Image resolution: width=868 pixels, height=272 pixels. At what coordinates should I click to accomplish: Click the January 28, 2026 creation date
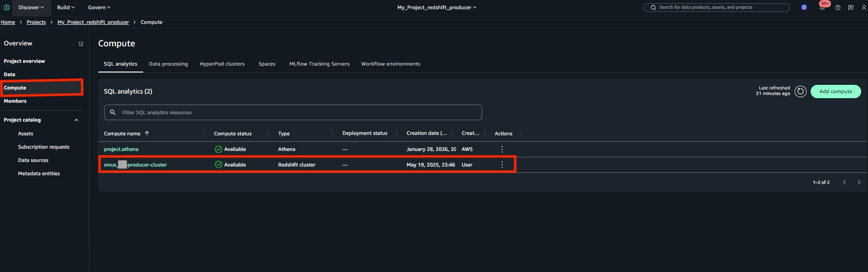pyautogui.click(x=431, y=149)
